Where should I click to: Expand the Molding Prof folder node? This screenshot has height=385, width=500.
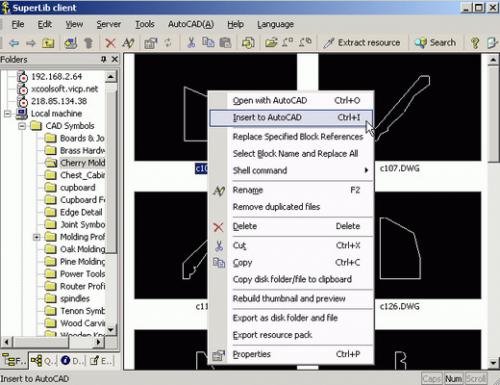click(x=37, y=237)
